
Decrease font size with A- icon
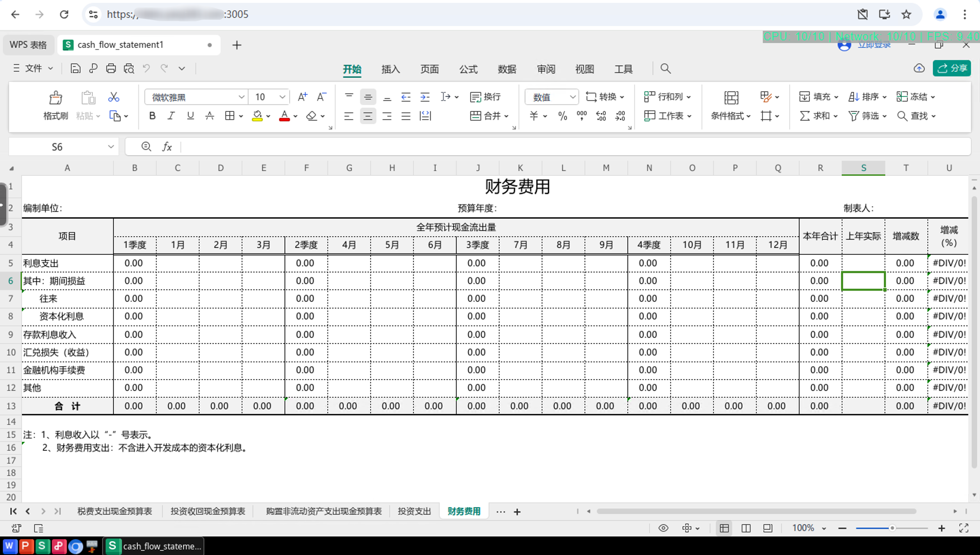pos(322,97)
